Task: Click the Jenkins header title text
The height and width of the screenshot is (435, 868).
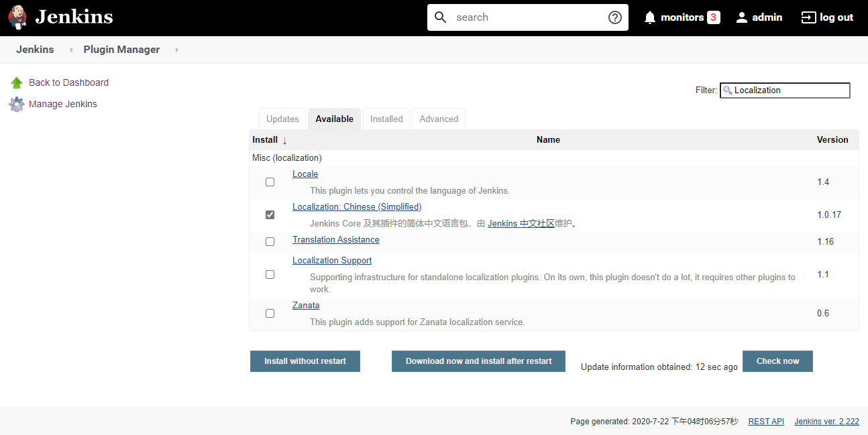Action: tap(74, 17)
